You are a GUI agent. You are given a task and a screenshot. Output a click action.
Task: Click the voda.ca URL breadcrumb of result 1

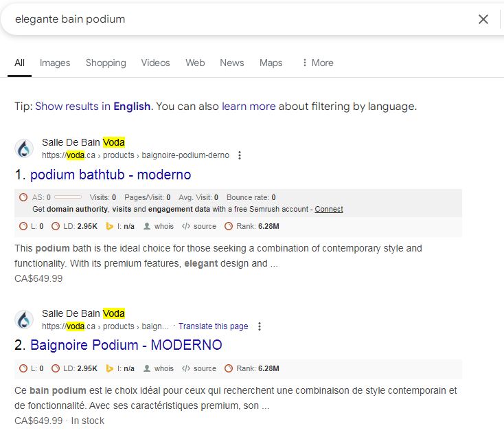click(136, 155)
